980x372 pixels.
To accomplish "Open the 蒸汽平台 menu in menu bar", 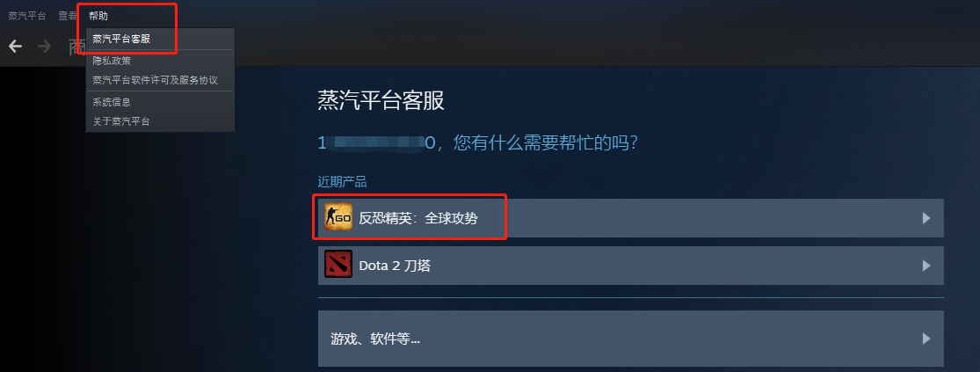I will pyautogui.click(x=27, y=16).
